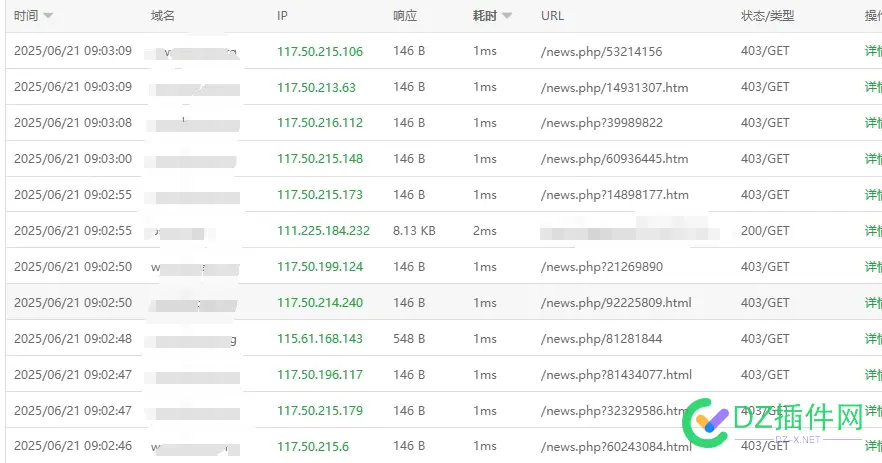This screenshot has height=463, width=882.
Task: Open IP link 117.50.215.6
Action: (x=313, y=446)
